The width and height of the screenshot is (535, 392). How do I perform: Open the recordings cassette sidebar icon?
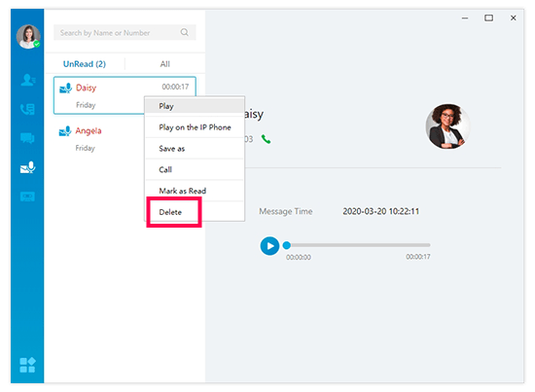(x=27, y=196)
